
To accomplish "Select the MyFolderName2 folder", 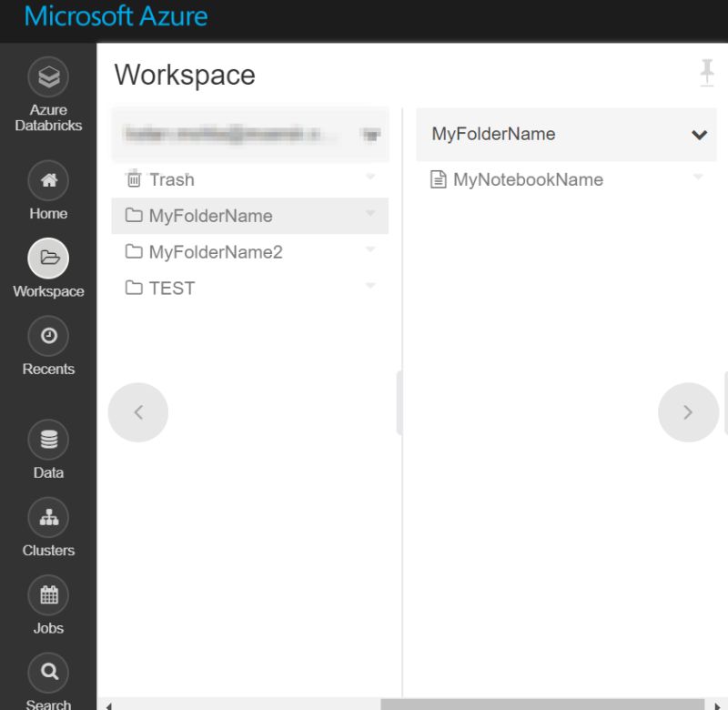I will pos(249,252).
